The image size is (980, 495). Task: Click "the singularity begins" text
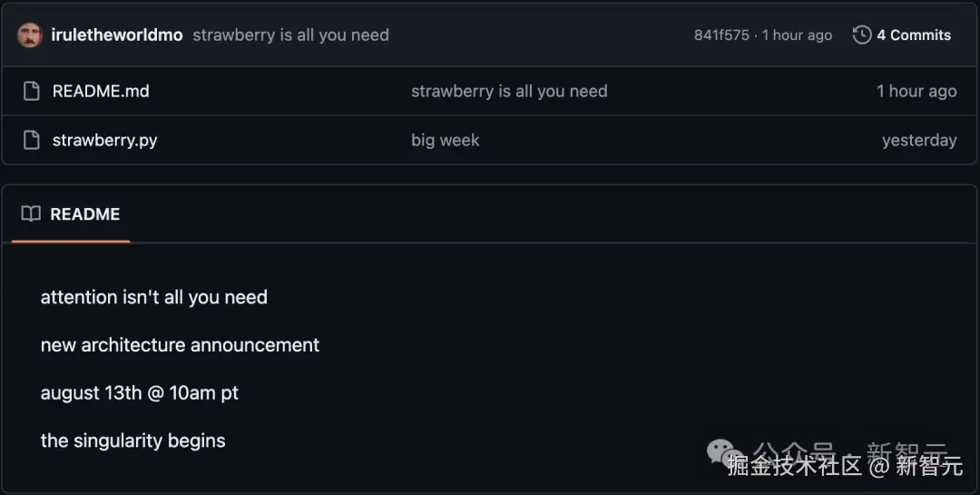[x=132, y=441]
